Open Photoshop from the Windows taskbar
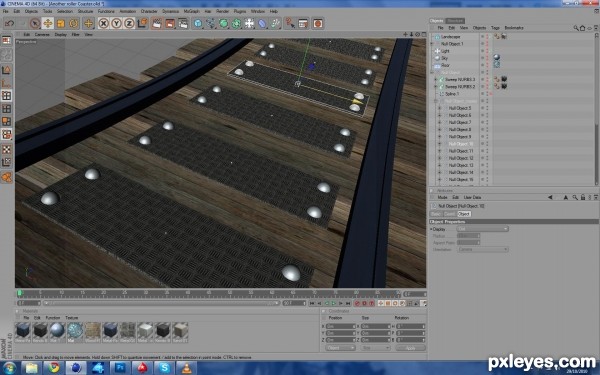The height and width of the screenshot is (375, 600). tap(120, 368)
